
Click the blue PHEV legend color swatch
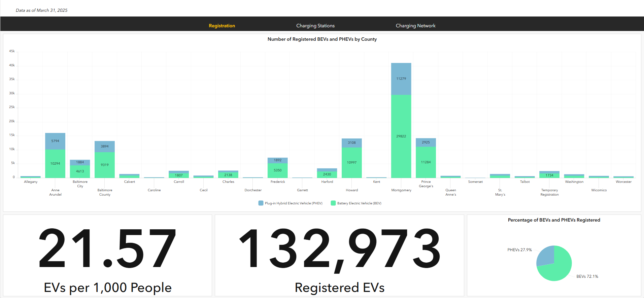261,203
